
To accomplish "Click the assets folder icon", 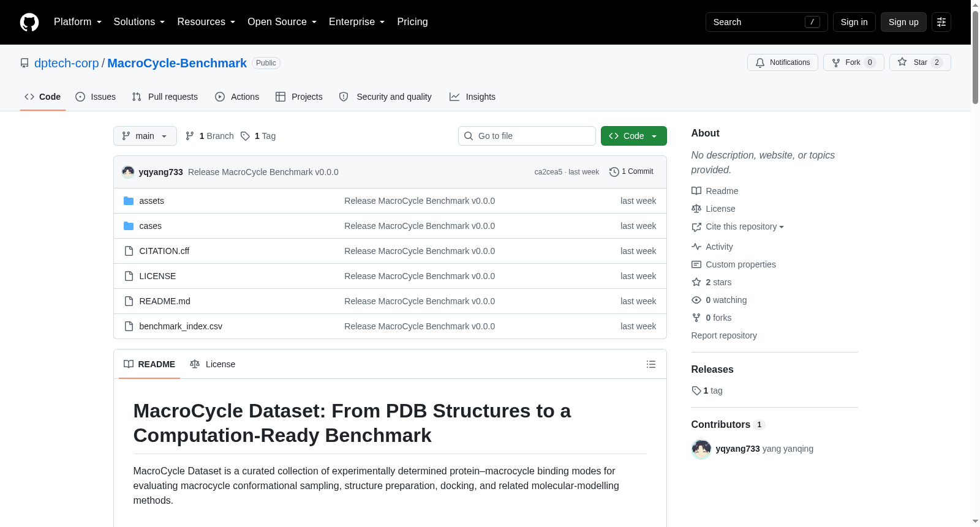I will tap(129, 201).
